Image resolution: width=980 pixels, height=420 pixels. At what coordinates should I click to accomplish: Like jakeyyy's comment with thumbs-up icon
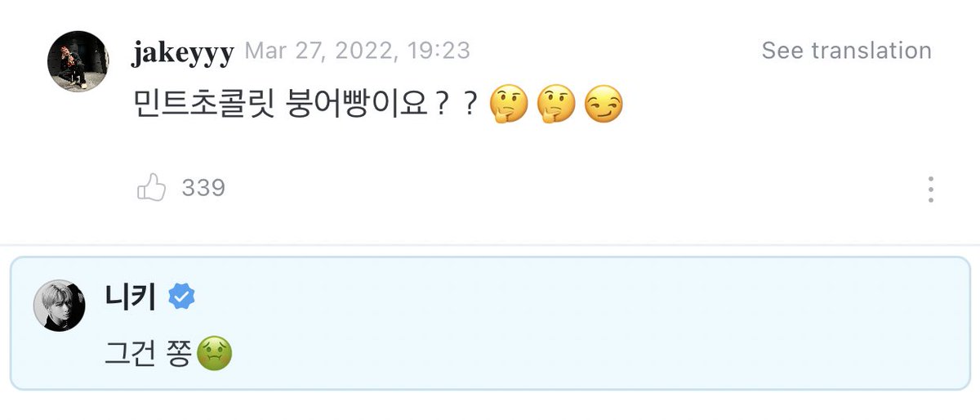(x=152, y=189)
